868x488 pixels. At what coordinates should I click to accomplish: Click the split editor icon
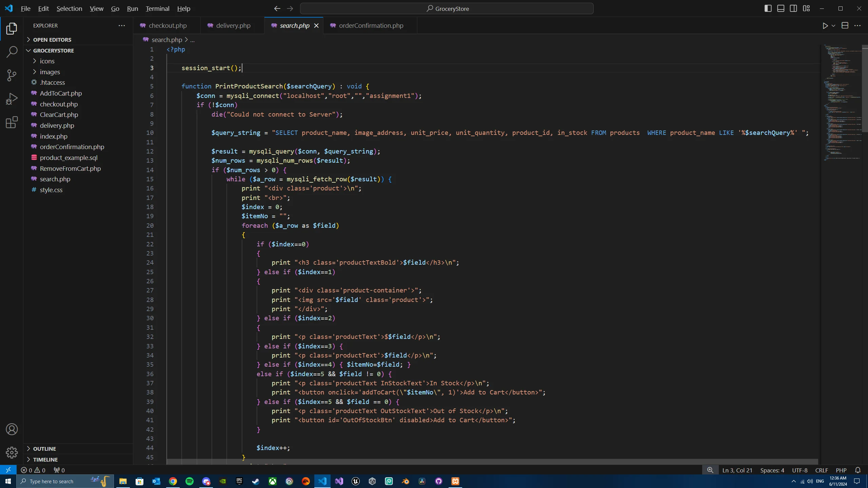[845, 26]
